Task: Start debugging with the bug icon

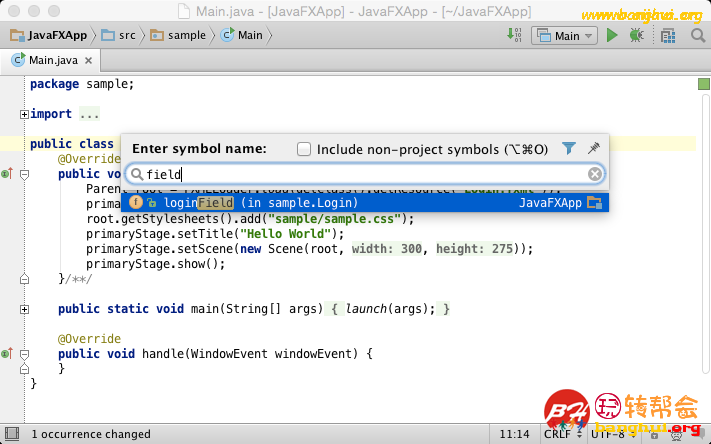Action: (x=637, y=35)
